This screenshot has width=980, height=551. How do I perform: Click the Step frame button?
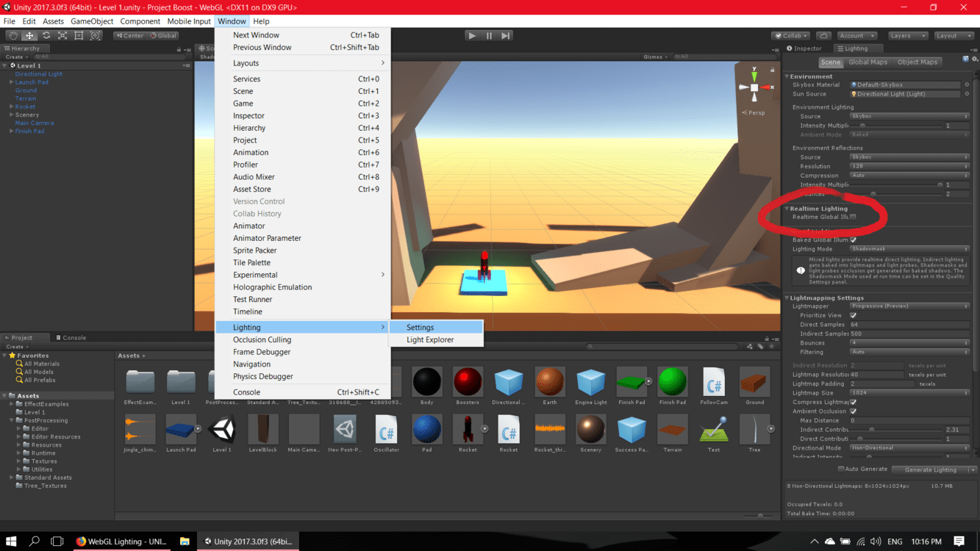tap(505, 35)
